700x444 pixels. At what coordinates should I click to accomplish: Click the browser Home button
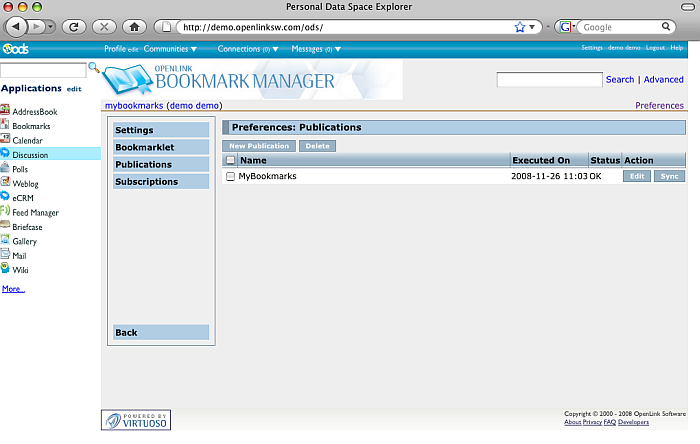point(136,26)
